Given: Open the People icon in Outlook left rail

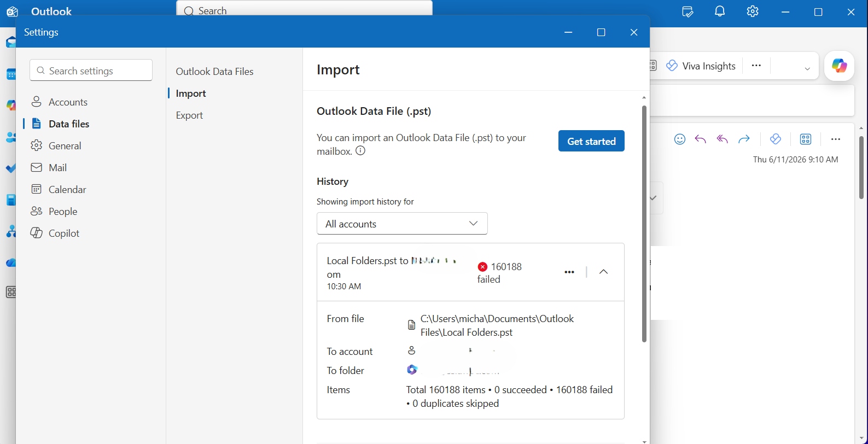Looking at the screenshot, I should point(11,137).
